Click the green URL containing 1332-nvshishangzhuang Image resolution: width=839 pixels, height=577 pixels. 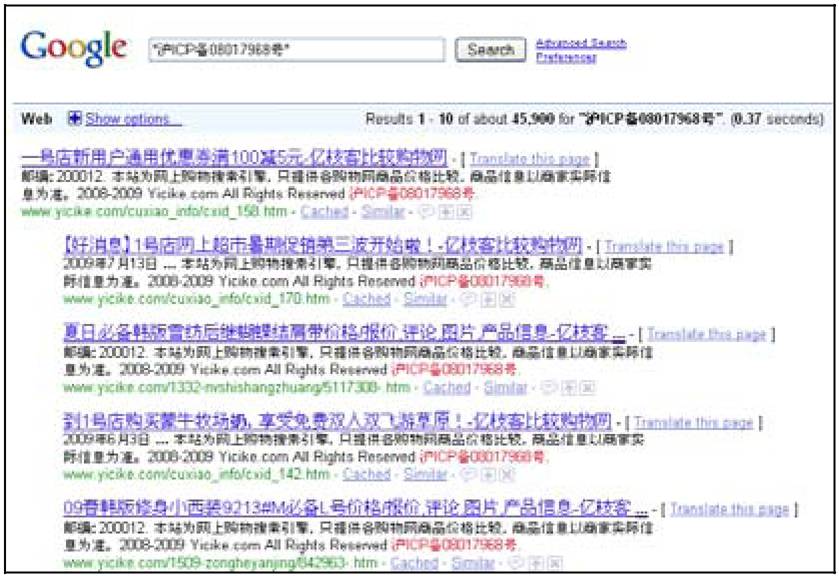[x=237, y=388]
